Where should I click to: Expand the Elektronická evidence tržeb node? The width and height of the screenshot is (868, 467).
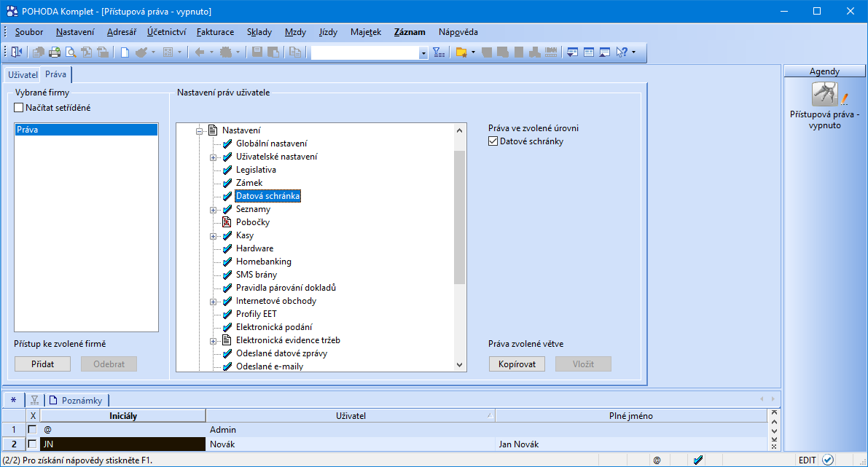[x=213, y=342]
